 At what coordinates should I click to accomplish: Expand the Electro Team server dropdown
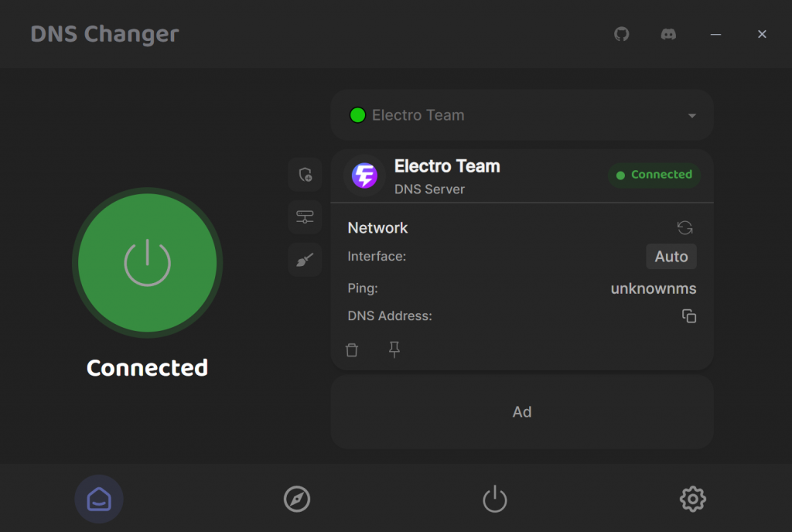(522, 115)
